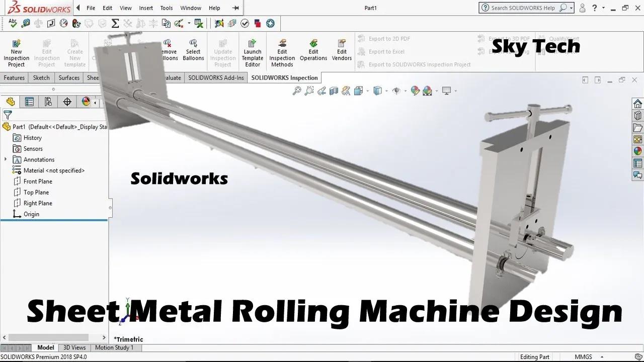
Task: Open the DimXpertManager crosshair tab
Action: tap(67, 102)
